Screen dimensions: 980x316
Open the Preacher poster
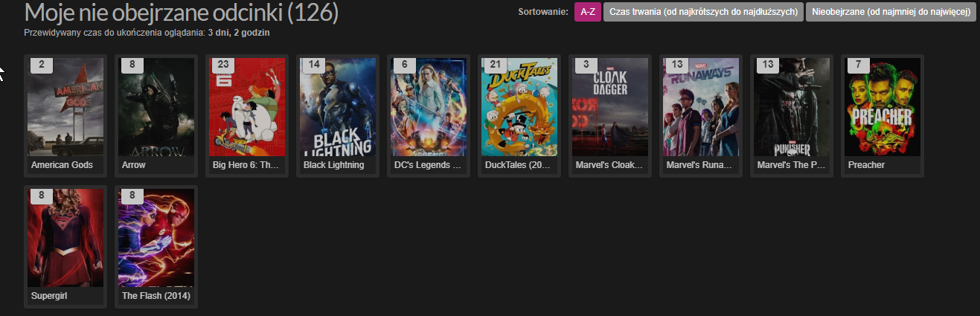click(x=883, y=108)
